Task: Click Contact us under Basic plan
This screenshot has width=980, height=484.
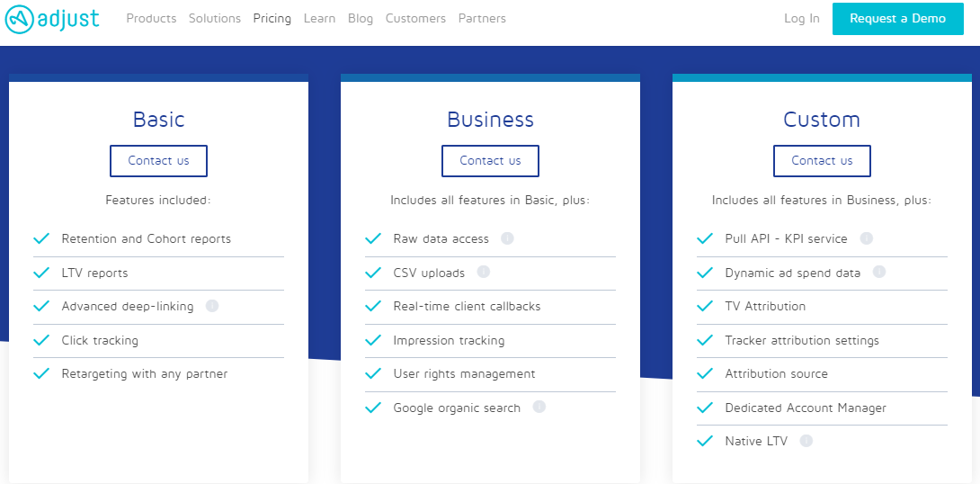Action: pyautogui.click(x=159, y=161)
